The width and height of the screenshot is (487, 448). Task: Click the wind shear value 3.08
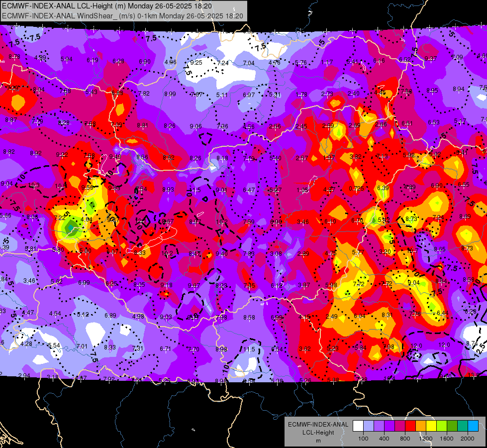276,254
